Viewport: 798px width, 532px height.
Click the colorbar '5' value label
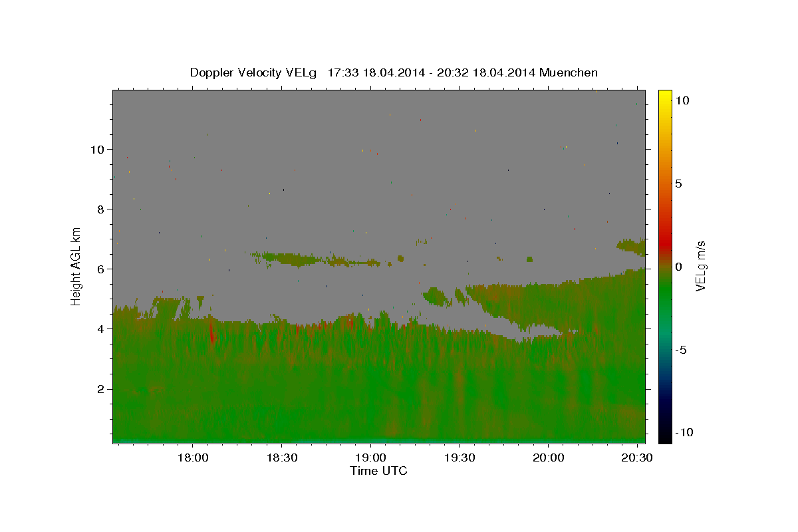click(x=678, y=183)
